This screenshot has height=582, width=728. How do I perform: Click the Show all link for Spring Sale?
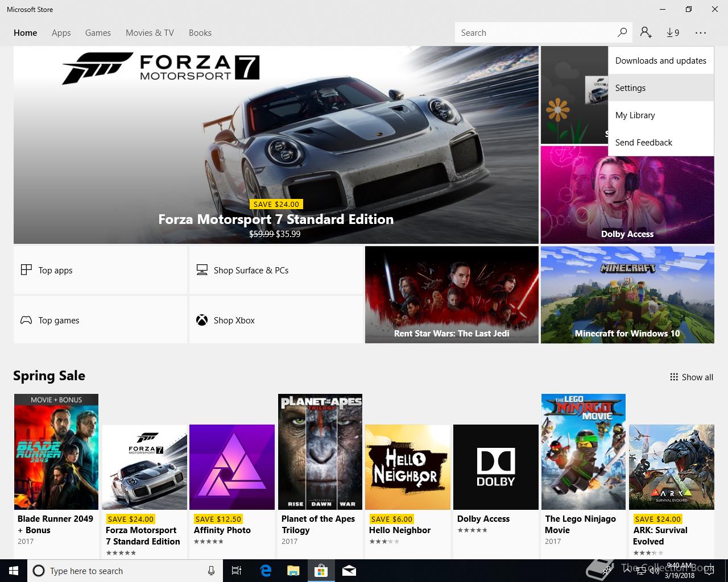tap(692, 377)
